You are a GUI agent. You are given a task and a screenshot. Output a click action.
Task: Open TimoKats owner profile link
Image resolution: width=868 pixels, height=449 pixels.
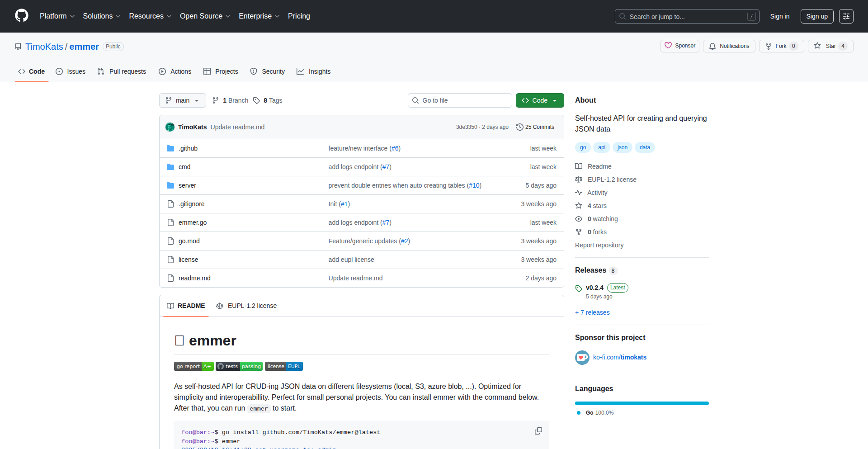[44, 47]
